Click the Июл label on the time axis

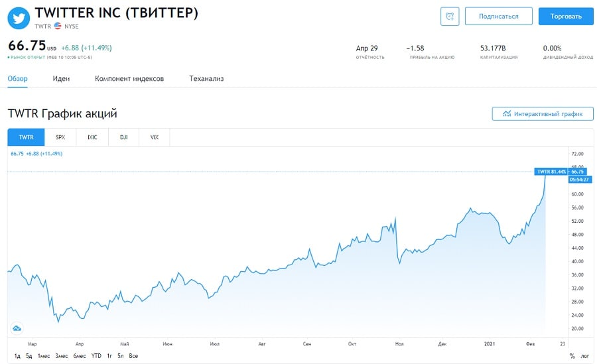[214, 344]
